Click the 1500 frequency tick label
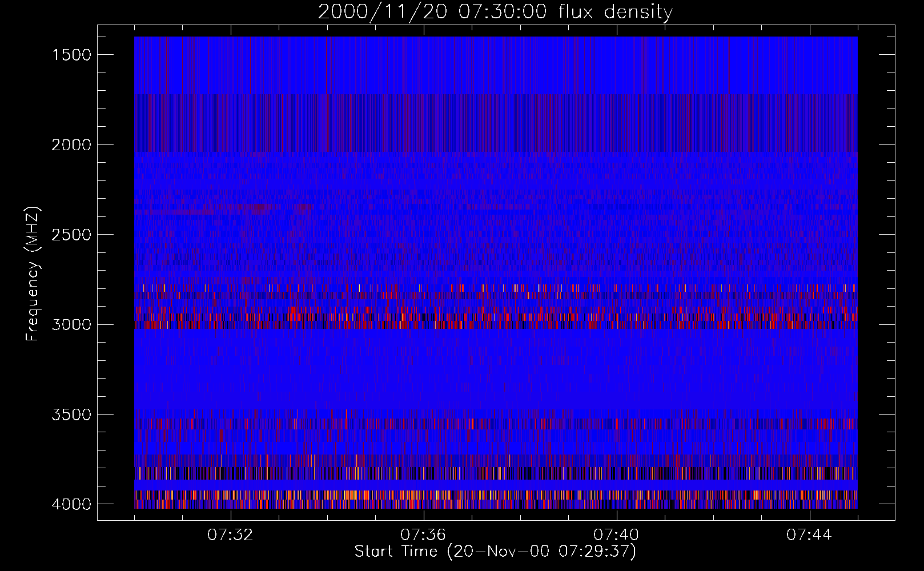This screenshot has height=571, width=924. [x=71, y=55]
